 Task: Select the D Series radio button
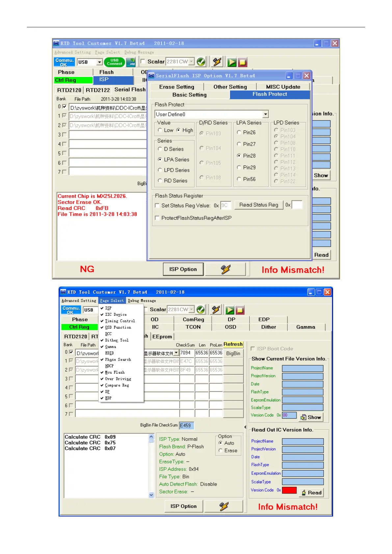160,149
